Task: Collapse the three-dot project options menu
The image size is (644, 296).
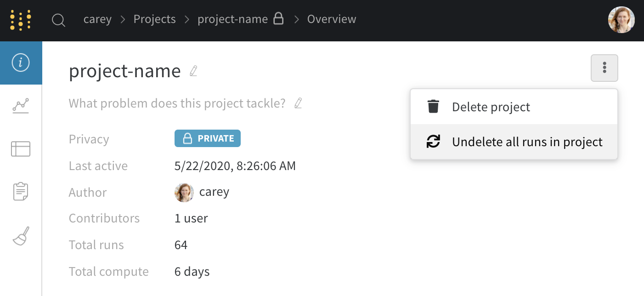Action: [604, 68]
